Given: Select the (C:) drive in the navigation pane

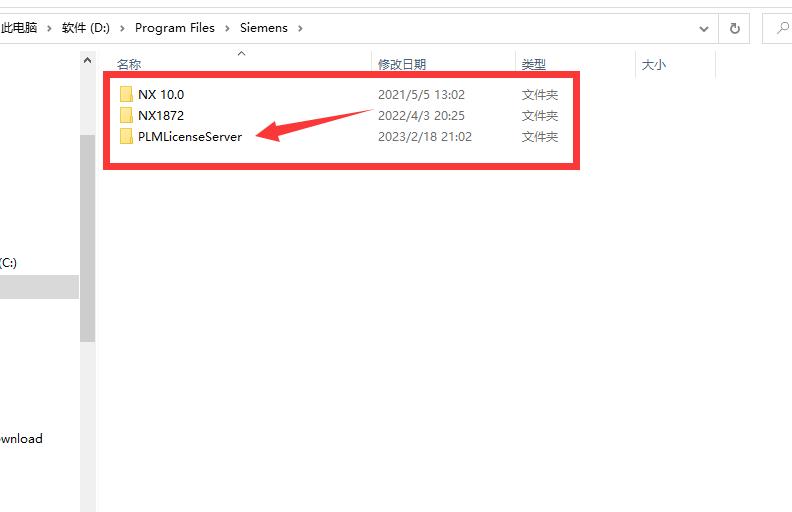Looking at the screenshot, I should (8, 263).
